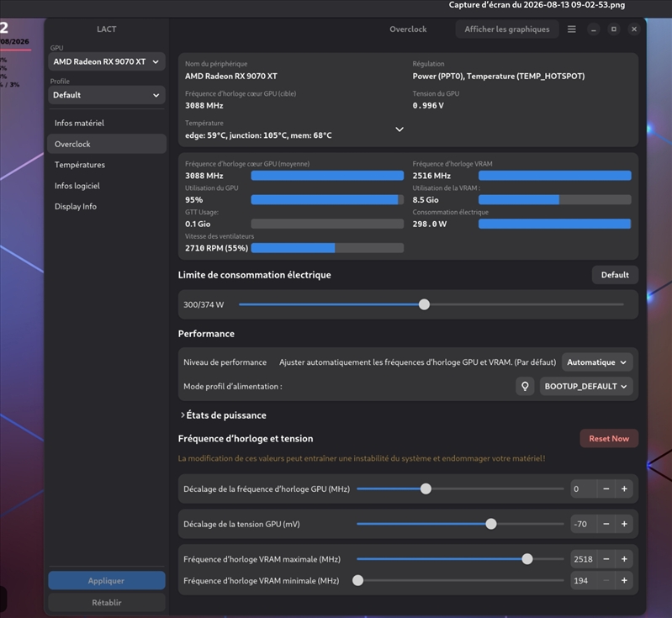
Task: Click the GPU core clock 3088 MHz bar
Action: [x=327, y=176]
